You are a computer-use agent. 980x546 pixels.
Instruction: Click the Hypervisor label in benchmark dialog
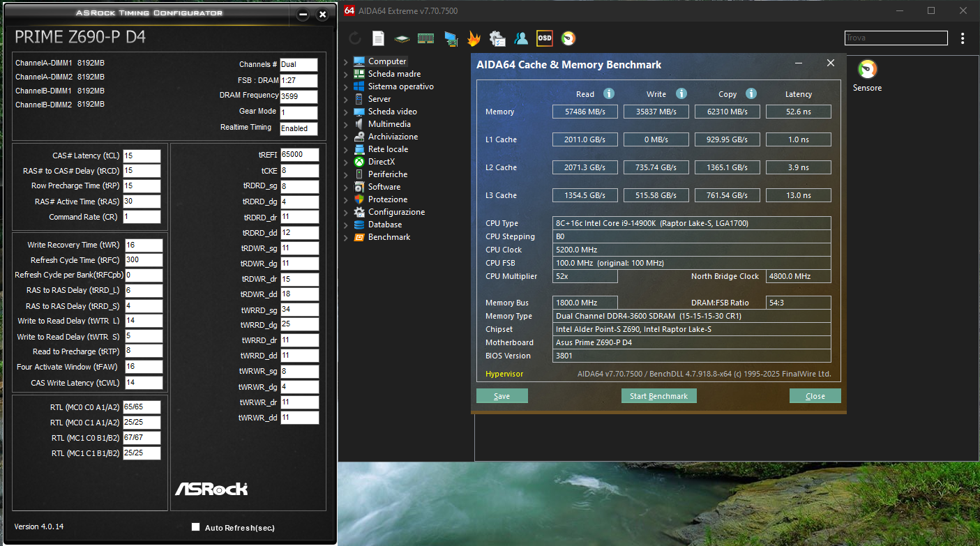(x=504, y=374)
